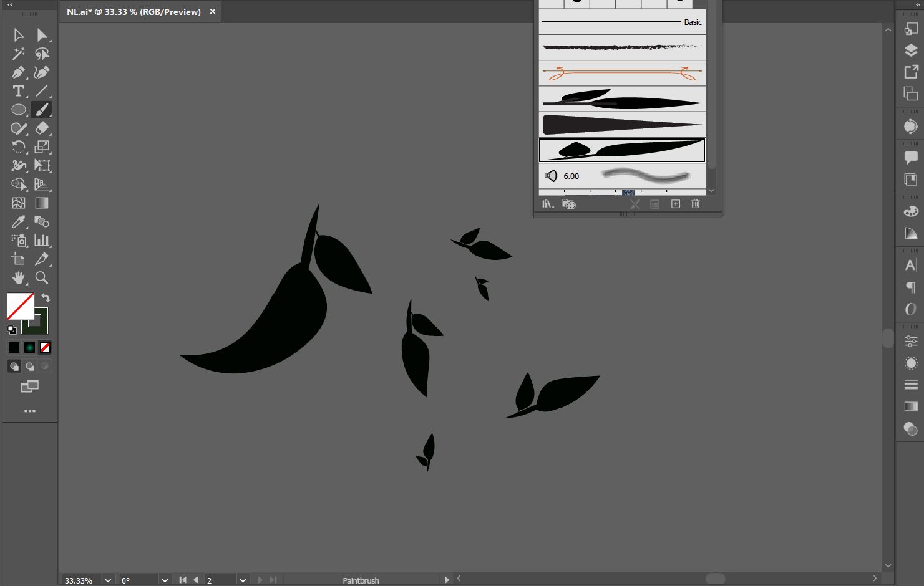The width and height of the screenshot is (924, 586).
Task: Activate the Eraser tool
Action: (x=42, y=128)
